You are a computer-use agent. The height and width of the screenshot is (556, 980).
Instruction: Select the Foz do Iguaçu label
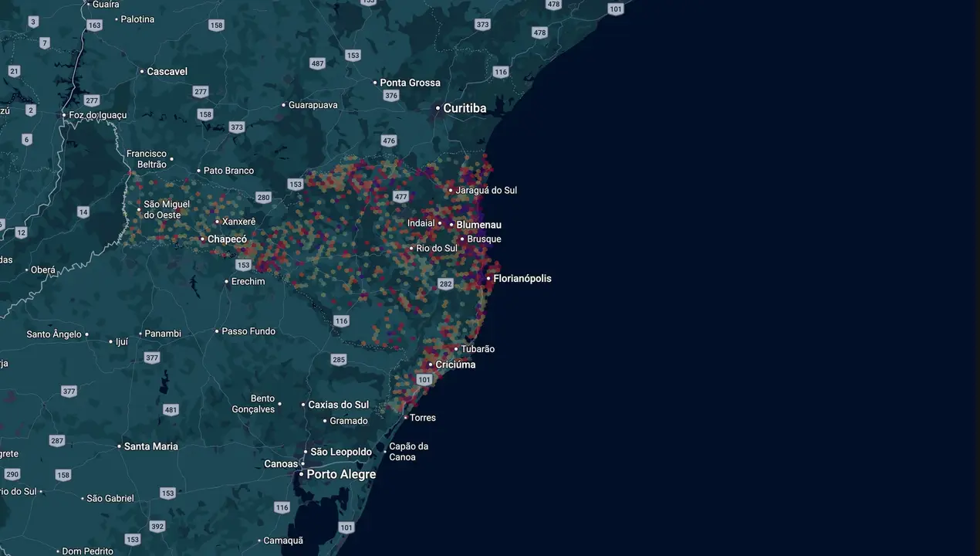pos(98,116)
